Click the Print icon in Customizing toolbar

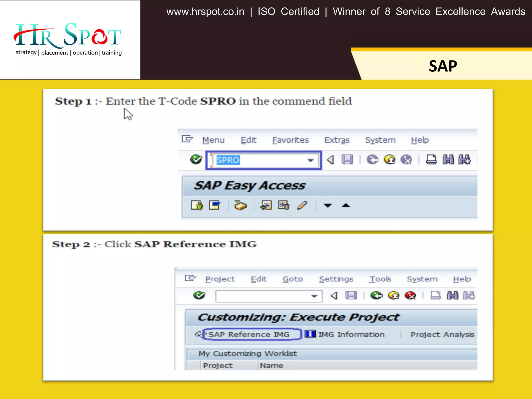tap(435, 295)
